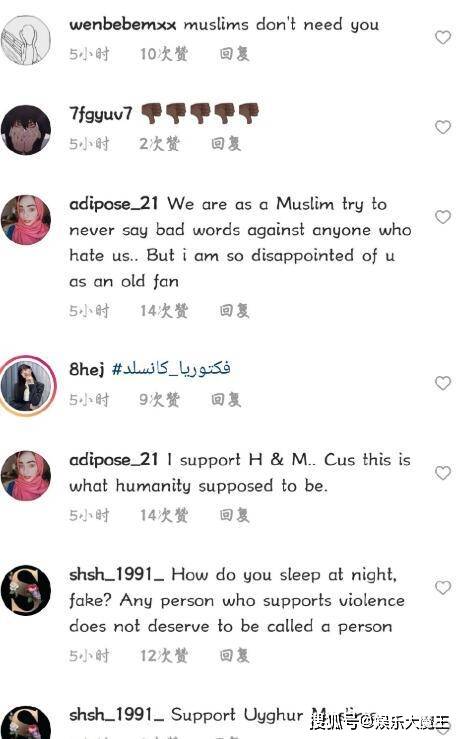Reply to adipose_21's 'old fan' comment

234,311
